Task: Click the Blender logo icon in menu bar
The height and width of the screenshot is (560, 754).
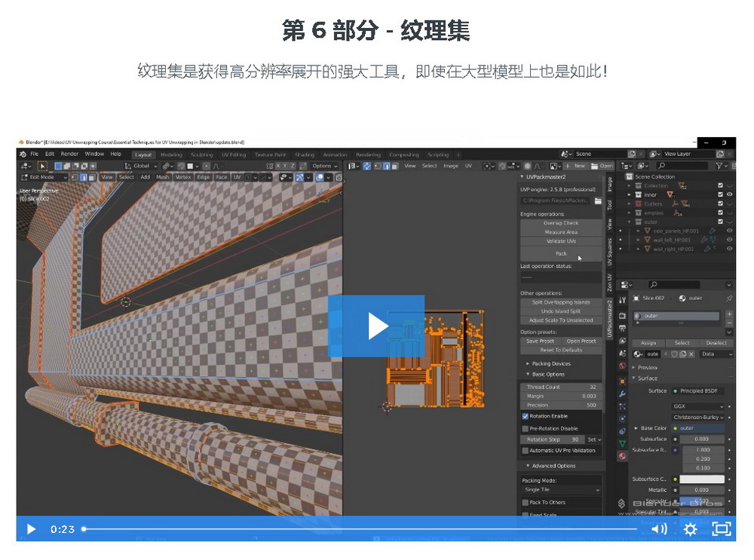Action: 23,155
